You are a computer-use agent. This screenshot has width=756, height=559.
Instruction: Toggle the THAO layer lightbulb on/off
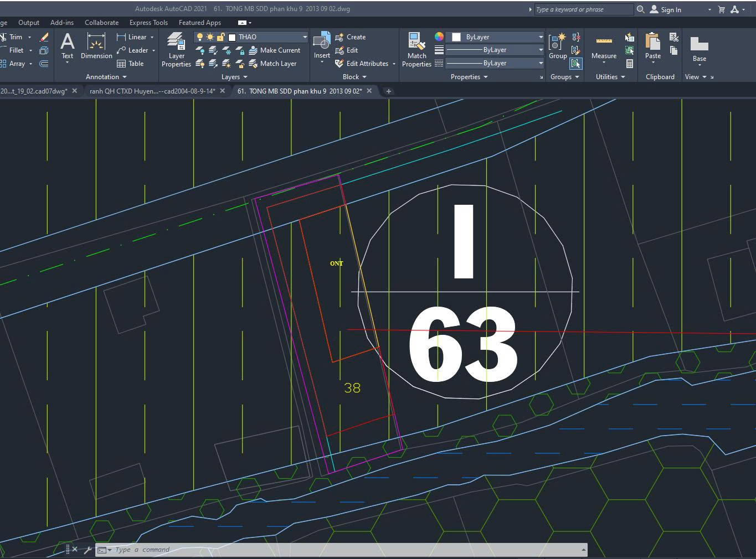coord(200,37)
